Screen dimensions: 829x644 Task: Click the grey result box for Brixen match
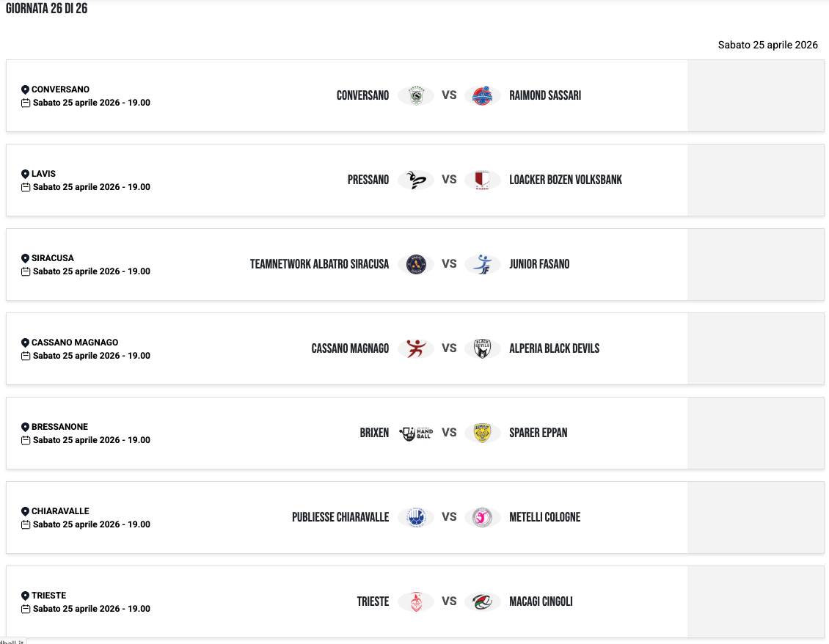click(x=755, y=433)
